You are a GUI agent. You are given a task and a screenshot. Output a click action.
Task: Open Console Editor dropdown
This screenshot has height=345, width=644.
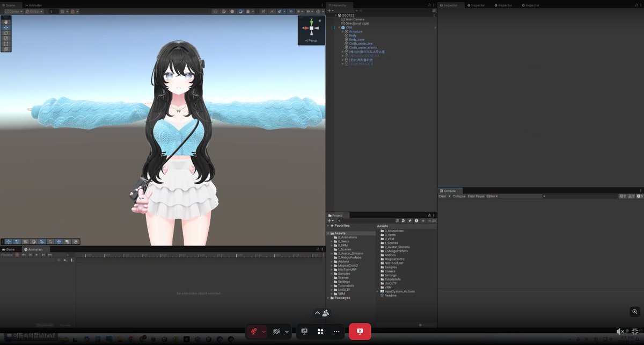492,196
